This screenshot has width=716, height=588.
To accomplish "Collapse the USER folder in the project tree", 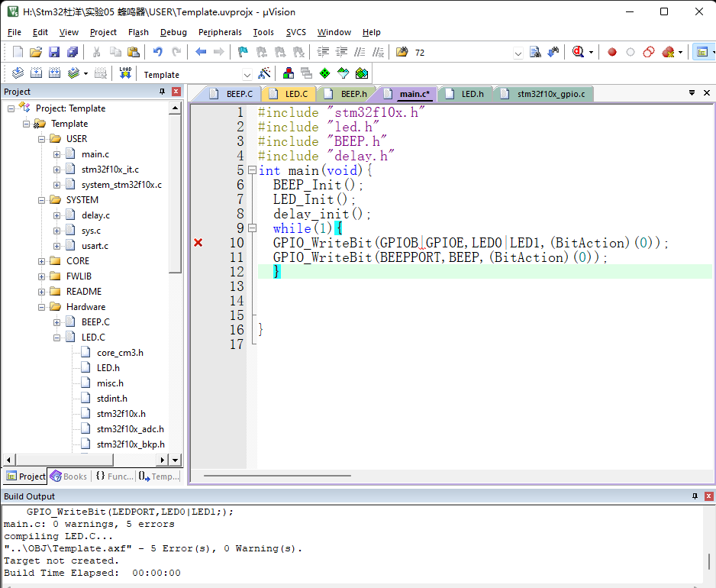I will tap(41, 138).
